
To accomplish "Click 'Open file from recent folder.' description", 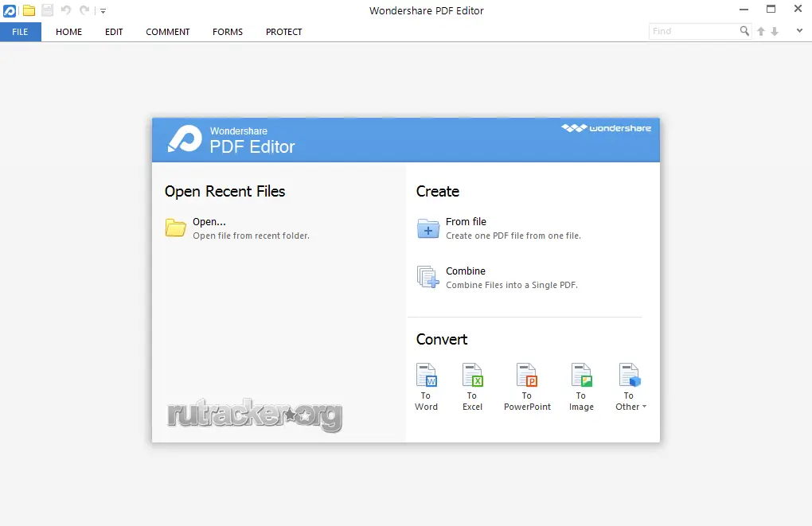I will point(251,236).
